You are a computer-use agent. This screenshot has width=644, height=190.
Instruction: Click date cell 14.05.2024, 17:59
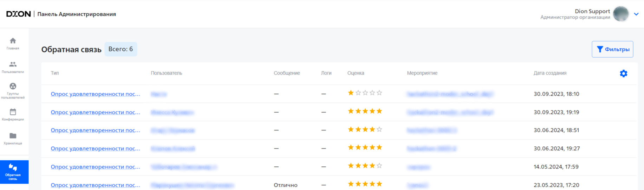click(x=556, y=167)
